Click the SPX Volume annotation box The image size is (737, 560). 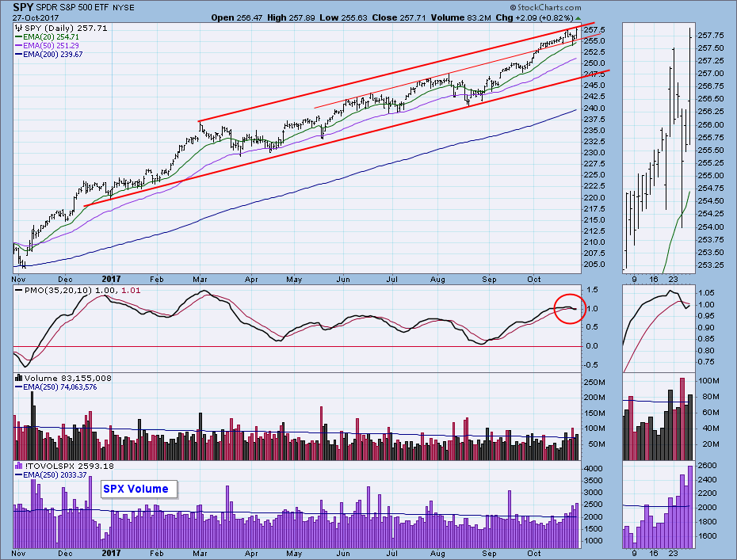click(139, 489)
